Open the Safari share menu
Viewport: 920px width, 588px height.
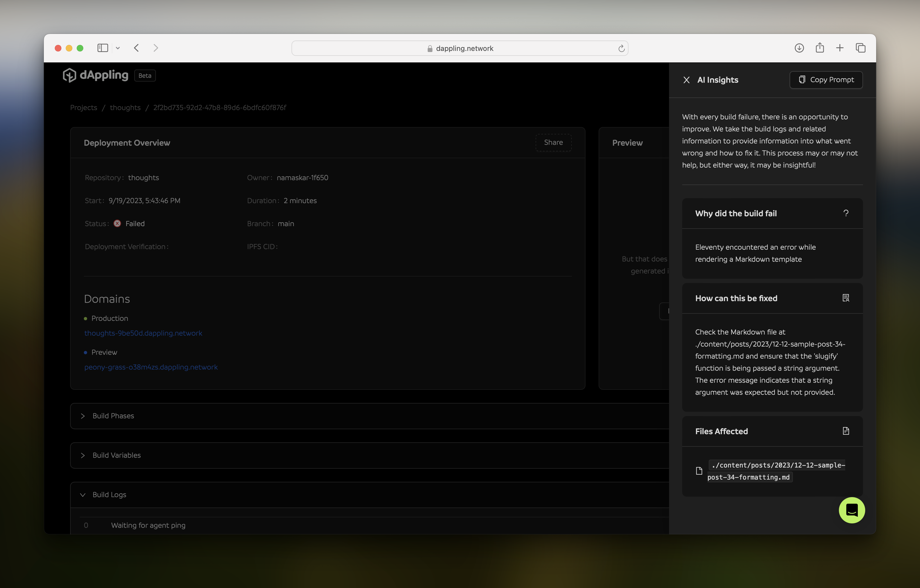coord(819,48)
